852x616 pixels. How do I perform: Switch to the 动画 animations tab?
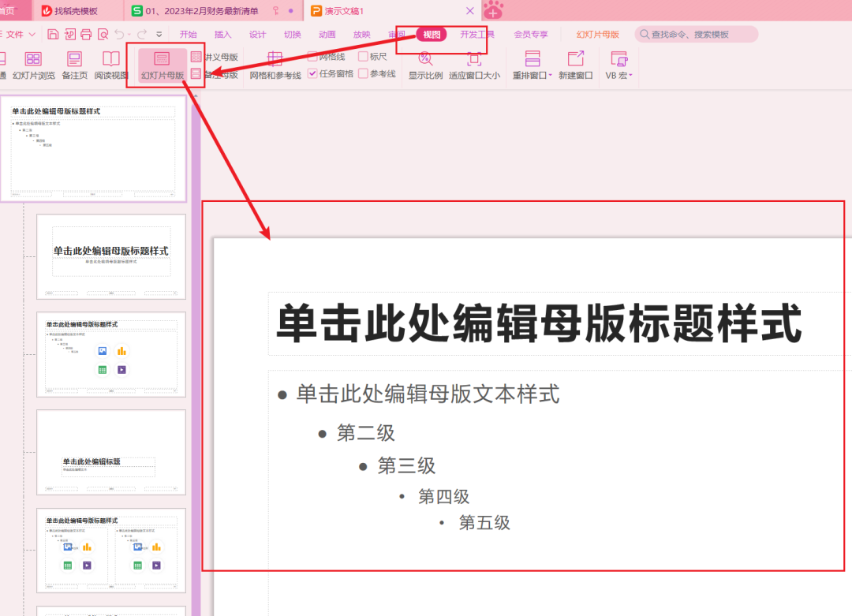327,34
